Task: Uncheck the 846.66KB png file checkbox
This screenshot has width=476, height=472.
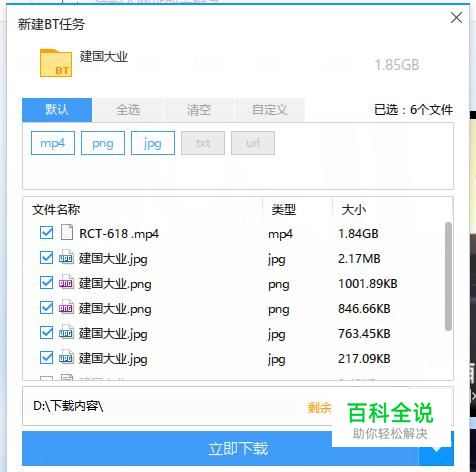Action: click(x=46, y=308)
